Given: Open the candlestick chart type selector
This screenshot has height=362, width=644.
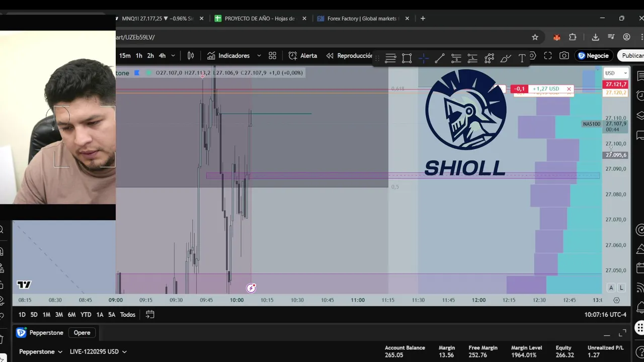Looking at the screenshot, I should click(x=191, y=56).
